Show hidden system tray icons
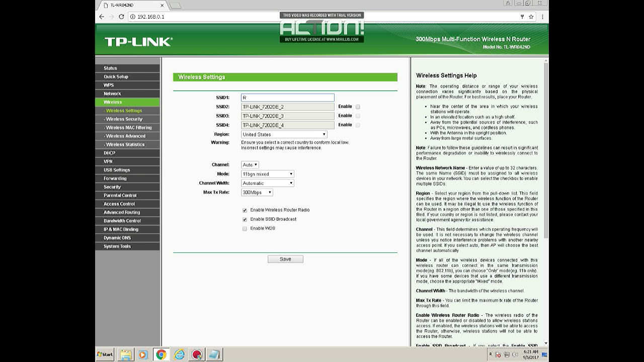 [491, 354]
